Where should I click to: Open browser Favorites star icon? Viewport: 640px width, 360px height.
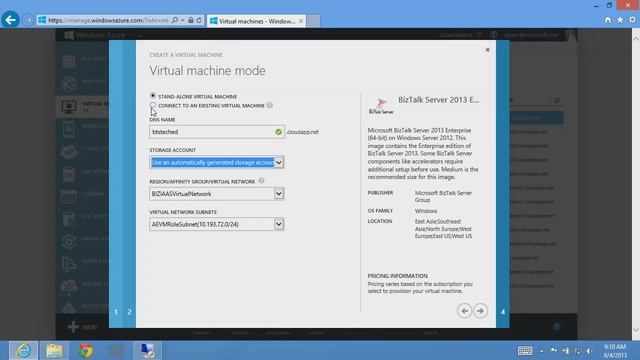[x=620, y=20]
